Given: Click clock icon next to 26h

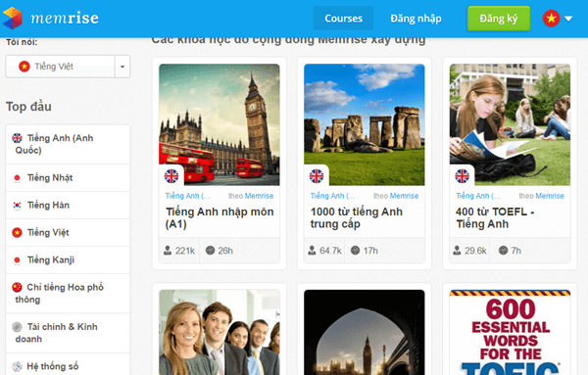Looking at the screenshot, I should [210, 251].
